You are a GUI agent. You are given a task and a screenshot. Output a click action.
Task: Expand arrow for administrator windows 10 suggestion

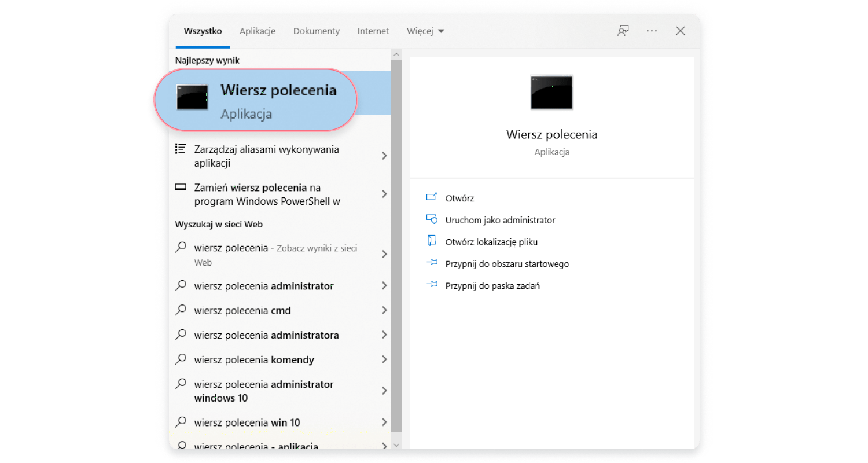coord(384,391)
